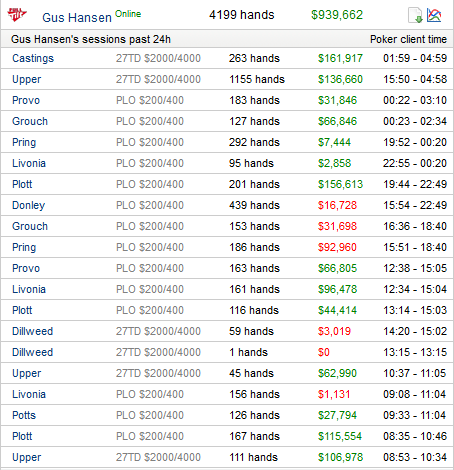Open Provo table session with 163 hands
Image resolution: width=454 pixels, height=470 pixels.
coord(26,268)
